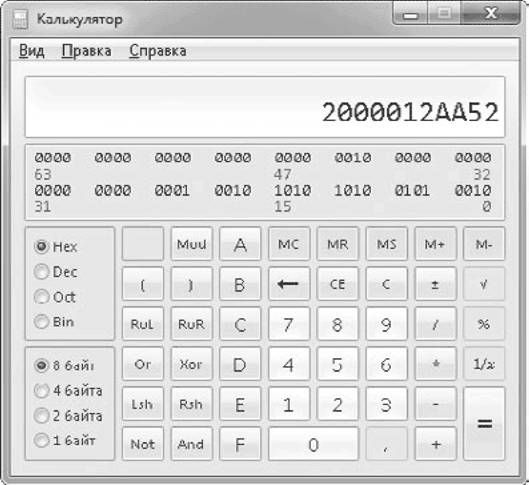Click the Mod button
This screenshot has width=529, height=485.
(192, 244)
